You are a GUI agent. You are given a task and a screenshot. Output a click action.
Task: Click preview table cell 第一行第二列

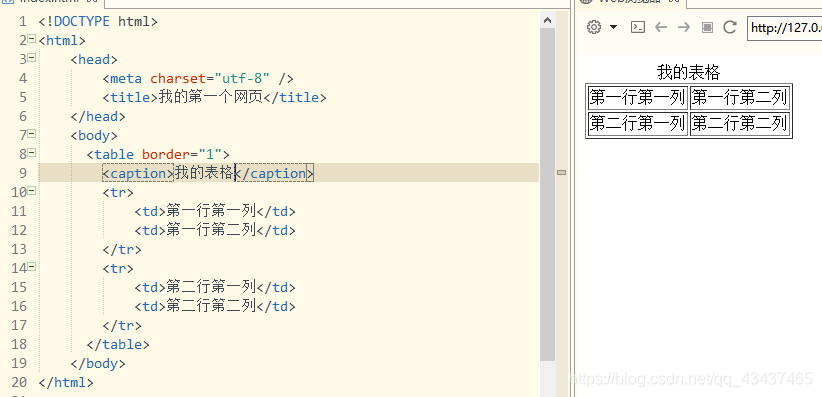click(x=739, y=98)
